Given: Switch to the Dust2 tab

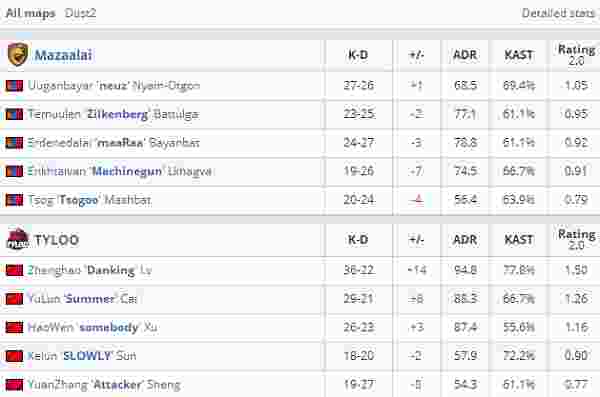Looking at the screenshot, I should click(80, 13).
